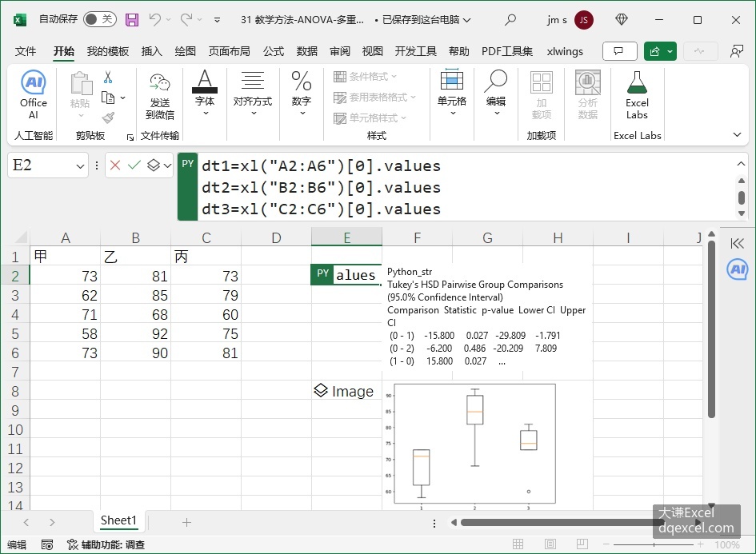
Task: Collapse the right side pane arrow icon
Action: tap(737, 243)
